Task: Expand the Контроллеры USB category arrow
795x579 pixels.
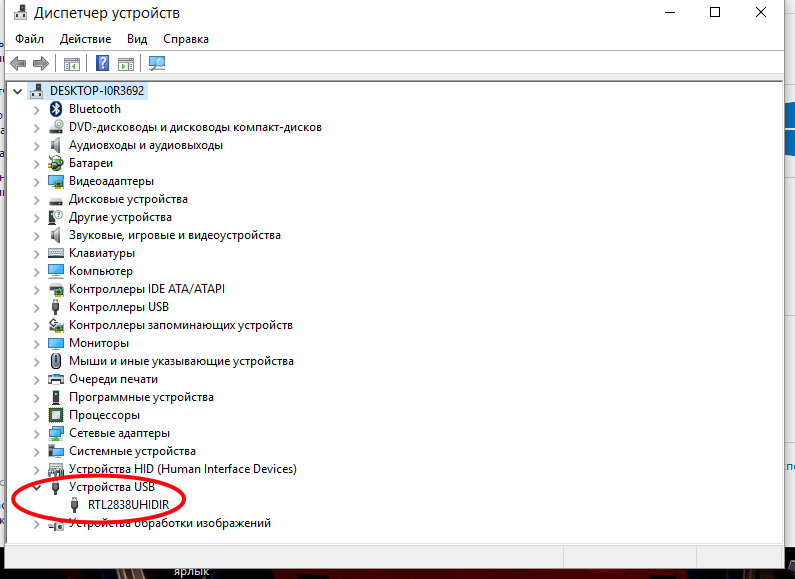Action: 37,307
